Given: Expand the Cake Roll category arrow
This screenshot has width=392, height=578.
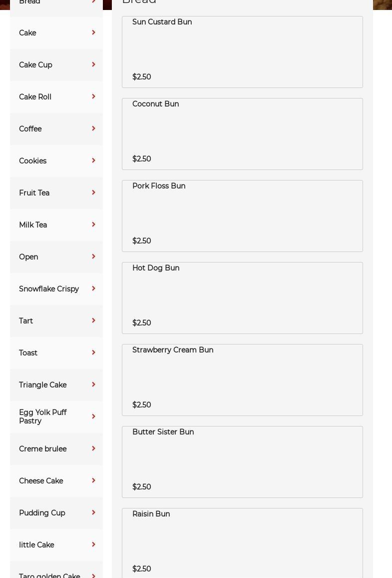Looking at the screenshot, I should click(x=93, y=96).
